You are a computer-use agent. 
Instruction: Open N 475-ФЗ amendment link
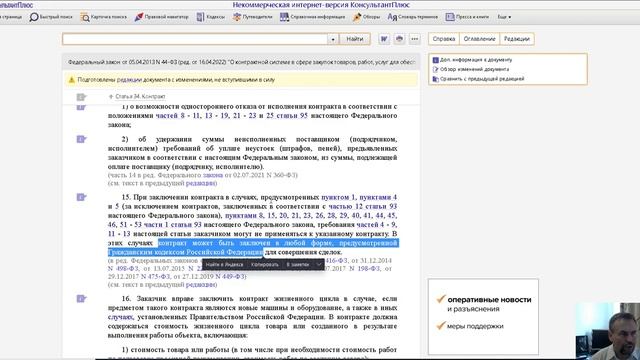pos(155,276)
